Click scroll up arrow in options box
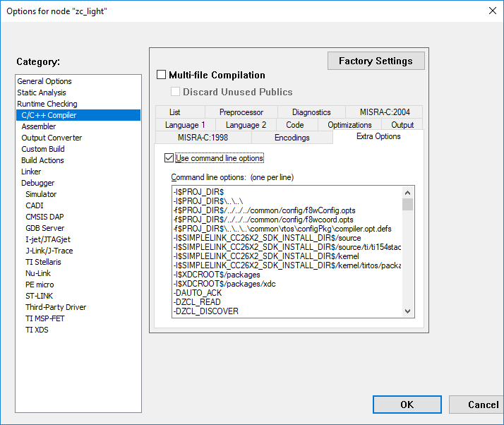Viewport: 504px width, 425px height. (x=407, y=193)
